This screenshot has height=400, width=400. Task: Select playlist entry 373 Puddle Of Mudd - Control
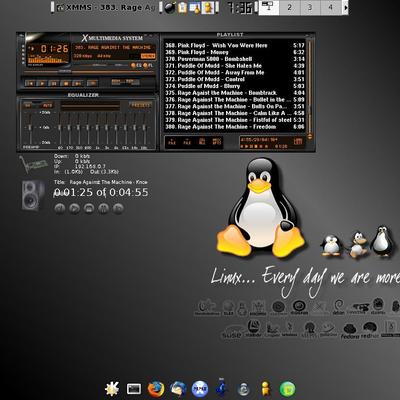235,79
